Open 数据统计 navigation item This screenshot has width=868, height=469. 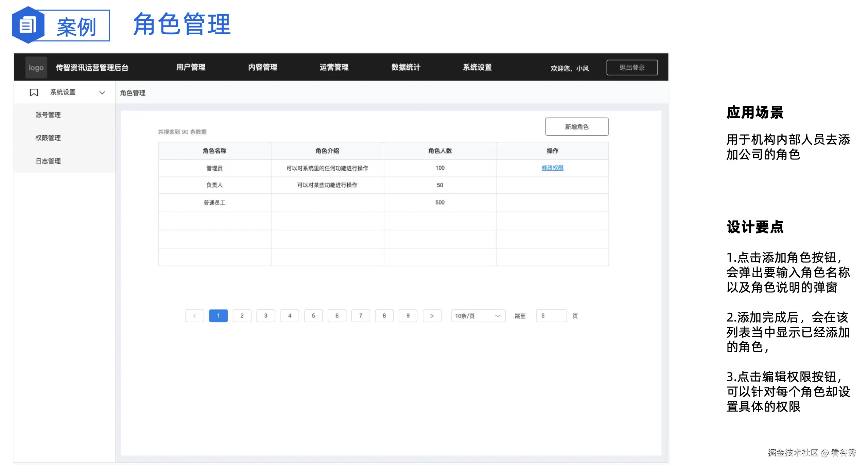[x=405, y=67]
